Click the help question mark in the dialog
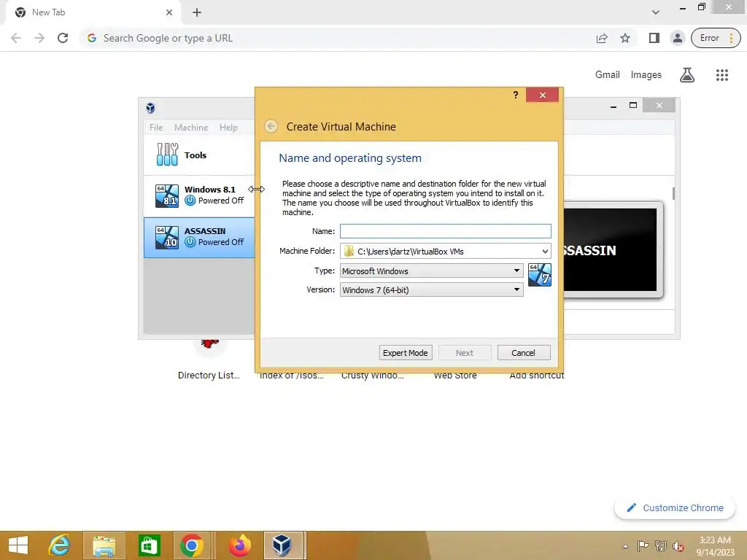The height and width of the screenshot is (560, 747). click(516, 95)
